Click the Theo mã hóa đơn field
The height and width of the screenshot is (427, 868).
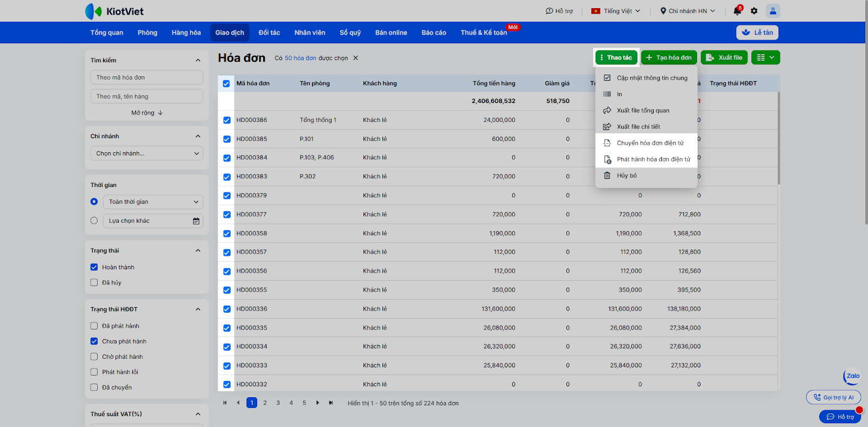147,77
